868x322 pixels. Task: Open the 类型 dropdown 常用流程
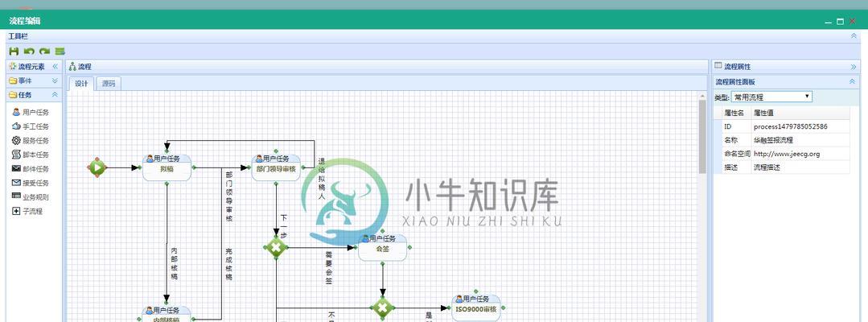coord(771,97)
